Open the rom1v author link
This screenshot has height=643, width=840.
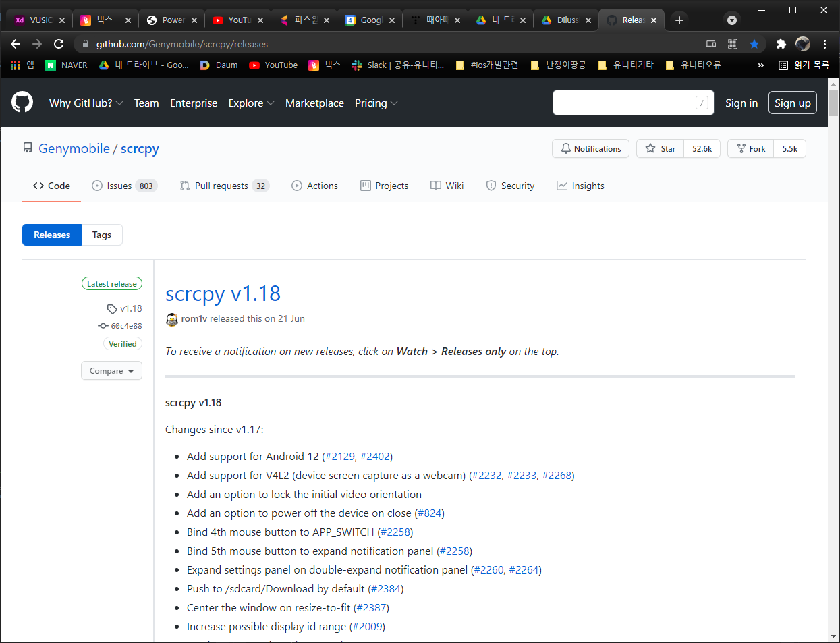(194, 318)
